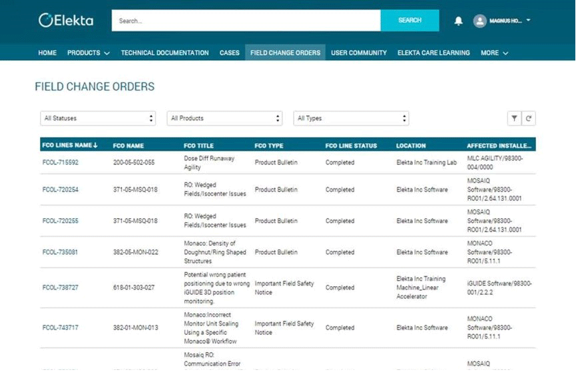Open FCOL-743717 link

61,327
